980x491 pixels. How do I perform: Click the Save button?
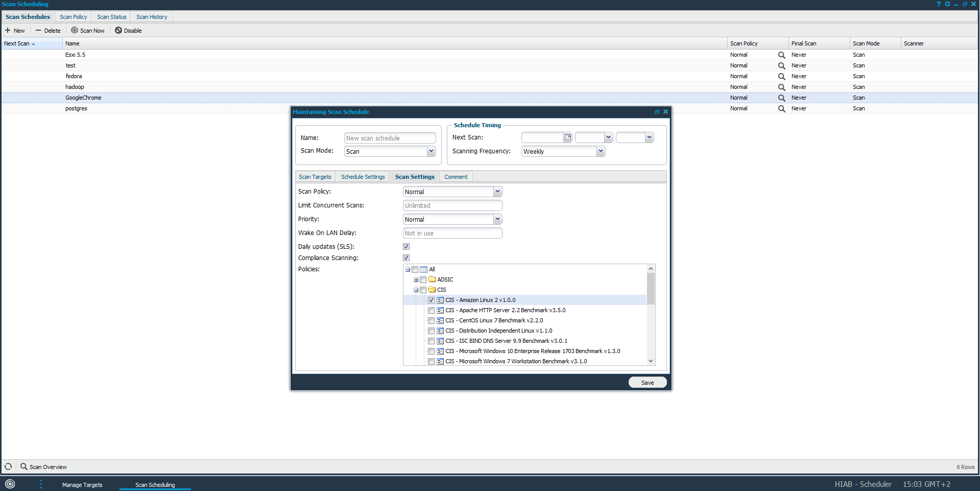click(647, 383)
